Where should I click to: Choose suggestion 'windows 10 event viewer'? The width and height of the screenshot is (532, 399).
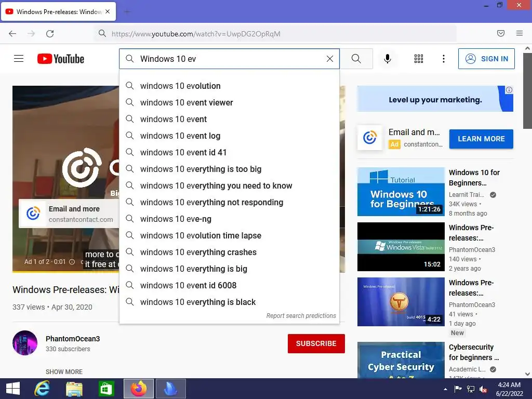click(229, 102)
